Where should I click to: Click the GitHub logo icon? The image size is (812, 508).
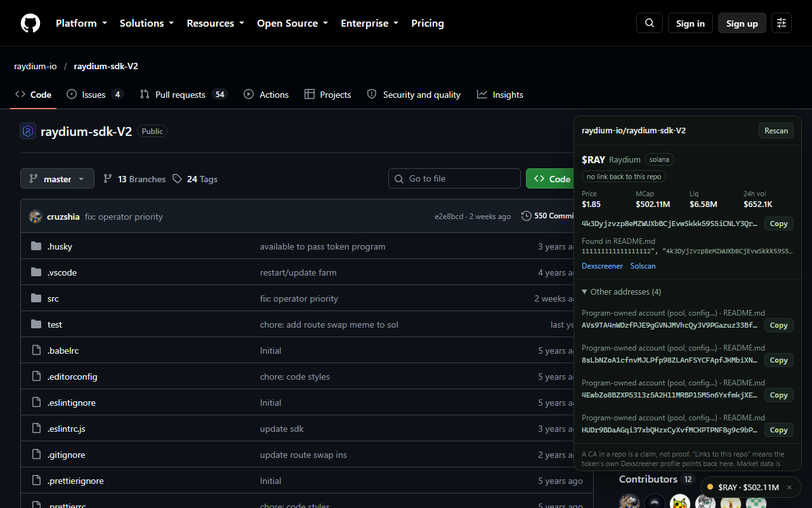tap(30, 23)
